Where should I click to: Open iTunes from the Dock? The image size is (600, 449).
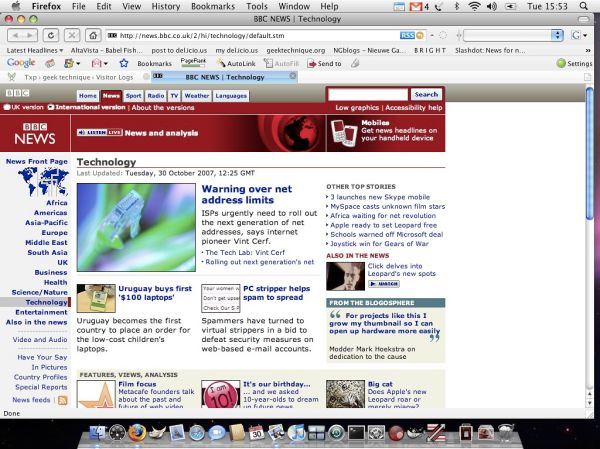296,433
